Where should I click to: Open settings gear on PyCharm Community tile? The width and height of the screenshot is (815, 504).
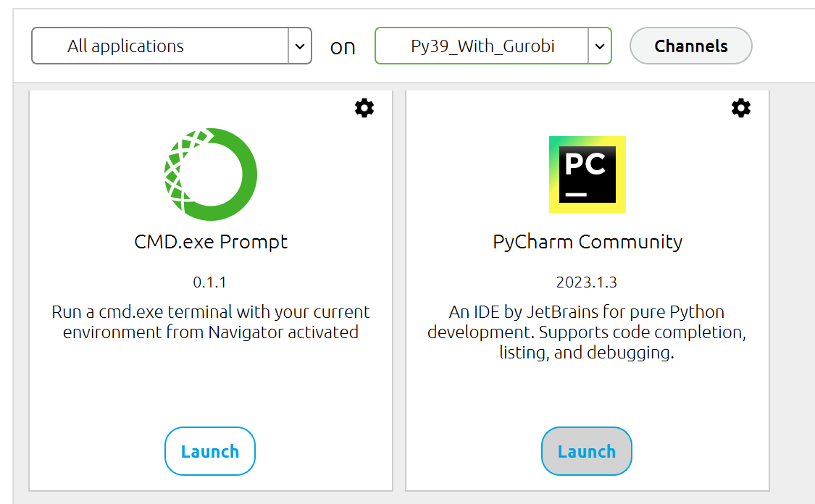point(740,109)
